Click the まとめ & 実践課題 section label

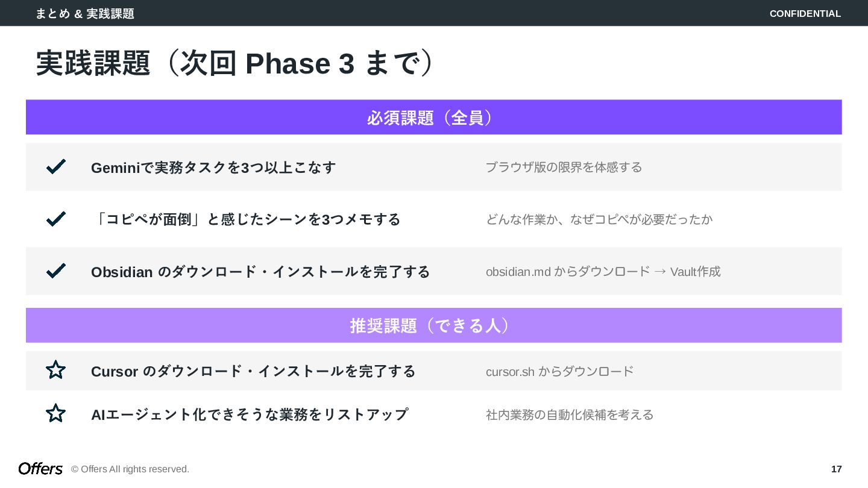(84, 13)
